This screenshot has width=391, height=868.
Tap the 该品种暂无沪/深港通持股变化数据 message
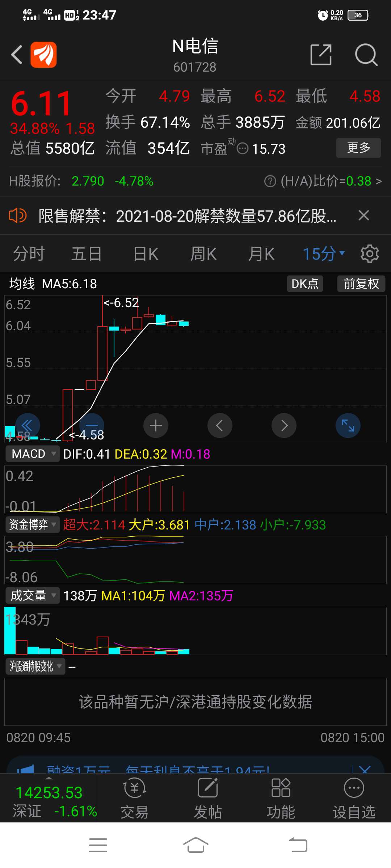pyautogui.click(x=195, y=702)
